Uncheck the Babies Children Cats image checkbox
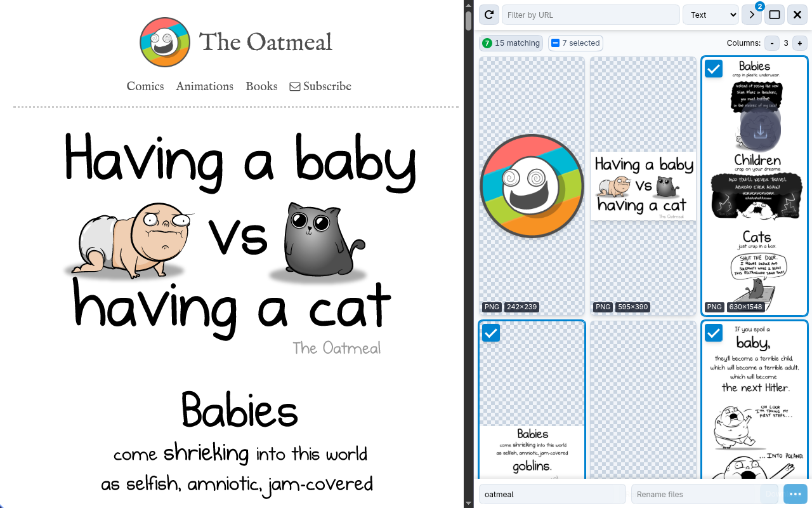This screenshot has width=812, height=508. [714, 69]
